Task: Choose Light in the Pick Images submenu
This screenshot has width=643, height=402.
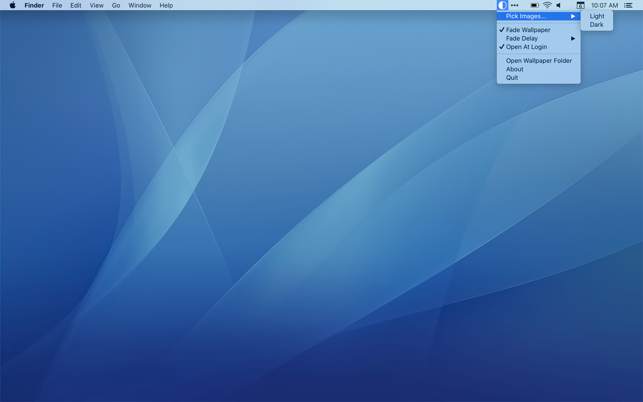Action: click(597, 16)
